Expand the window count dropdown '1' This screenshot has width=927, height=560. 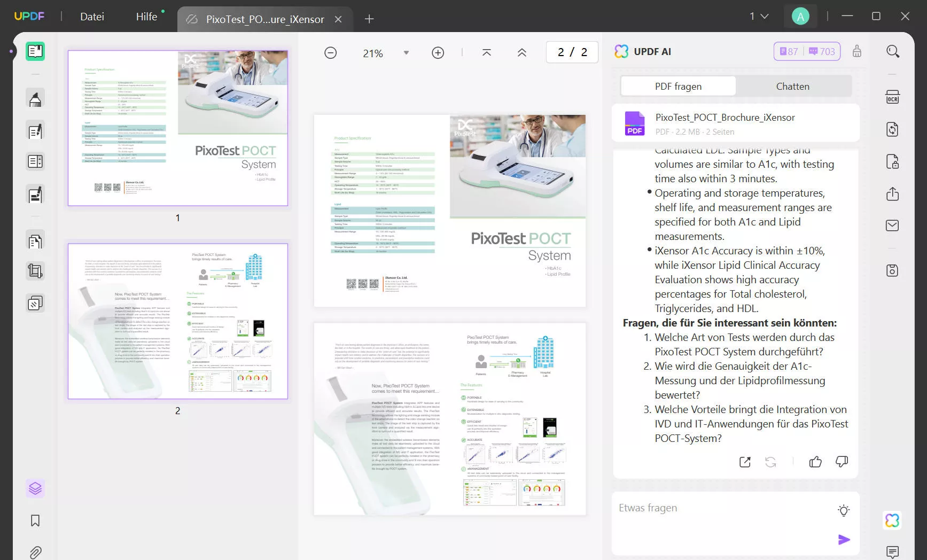[x=759, y=17]
